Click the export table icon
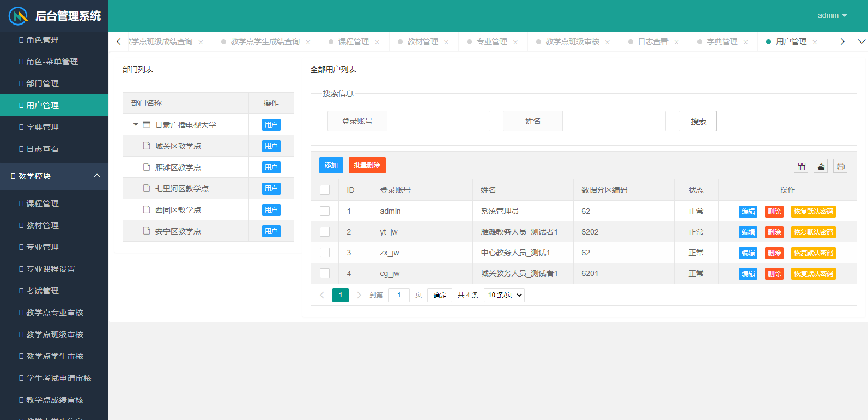Viewport: 868px width, 420px height. [x=821, y=166]
